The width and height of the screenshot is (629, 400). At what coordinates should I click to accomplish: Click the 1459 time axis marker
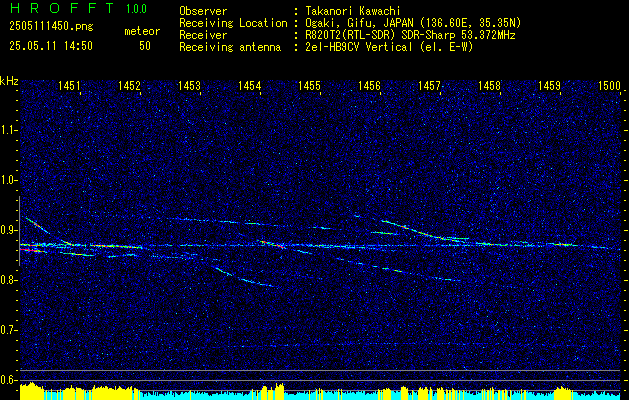pyautogui.click(x=549, y=85)
